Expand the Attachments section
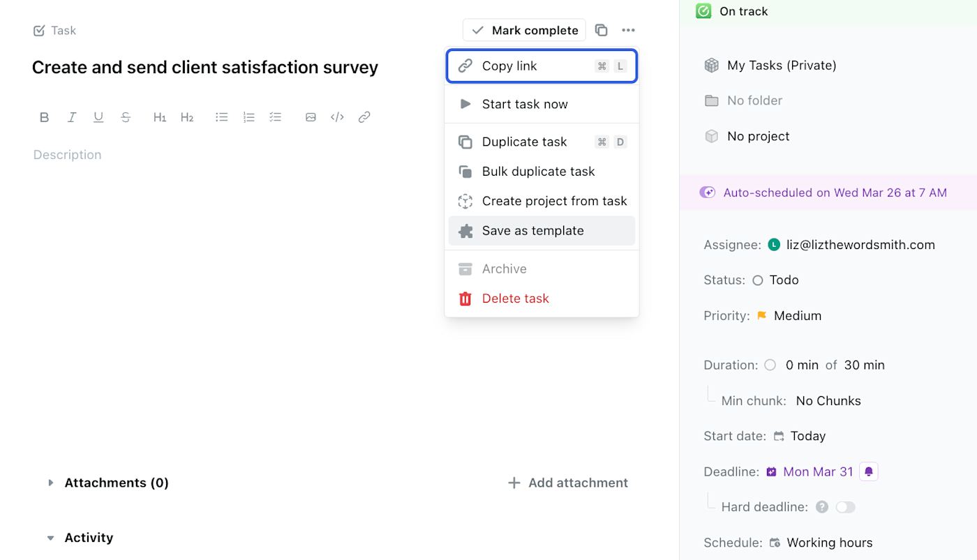Screen dimensions: 977x560 click(50, 483)
